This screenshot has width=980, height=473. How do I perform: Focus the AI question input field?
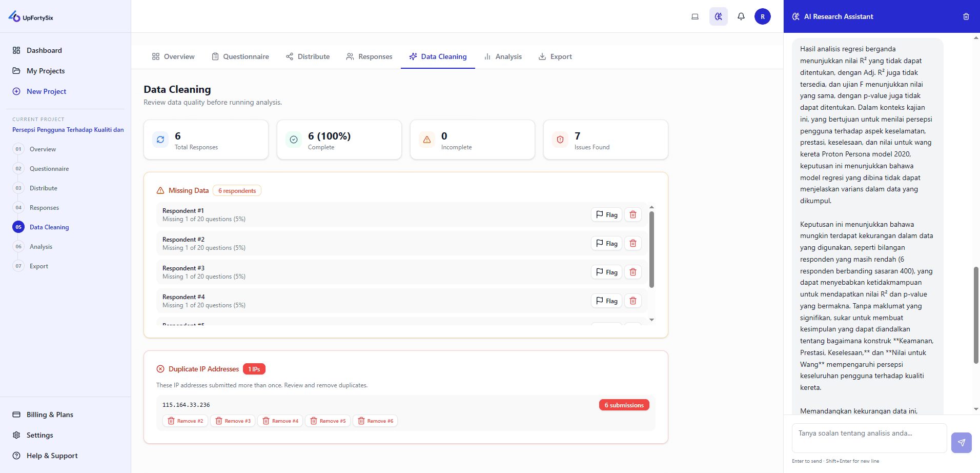(869, 438)
